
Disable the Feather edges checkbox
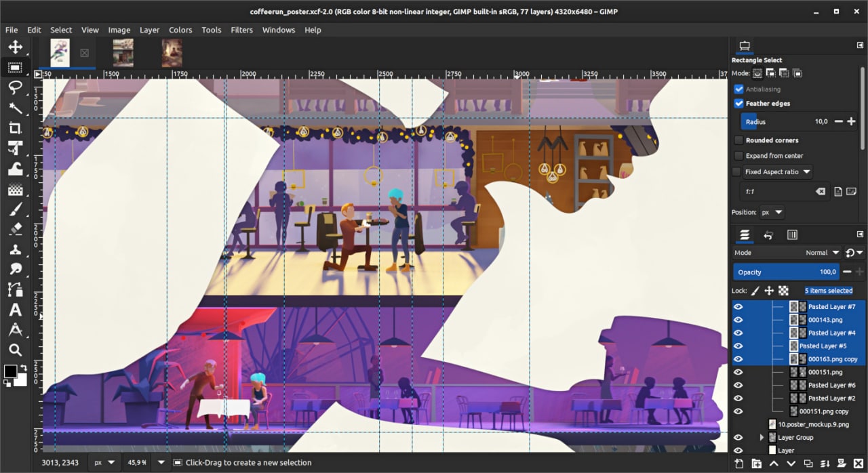click(x=739, y=104)
